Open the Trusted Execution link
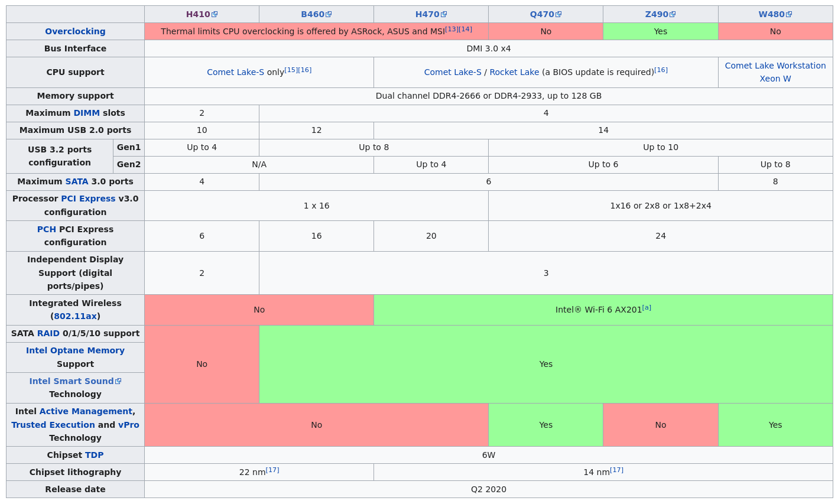This screenshot has width=838, height=504. point(53,425)
